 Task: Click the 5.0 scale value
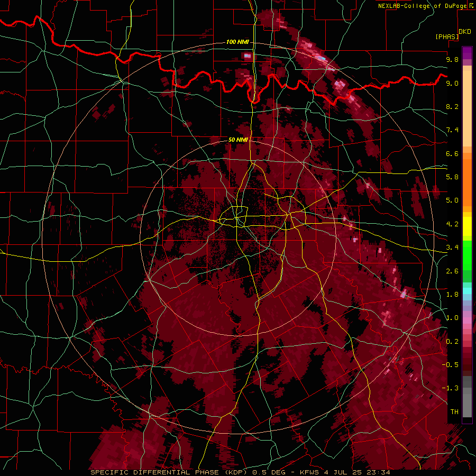[x=452, y=200]
